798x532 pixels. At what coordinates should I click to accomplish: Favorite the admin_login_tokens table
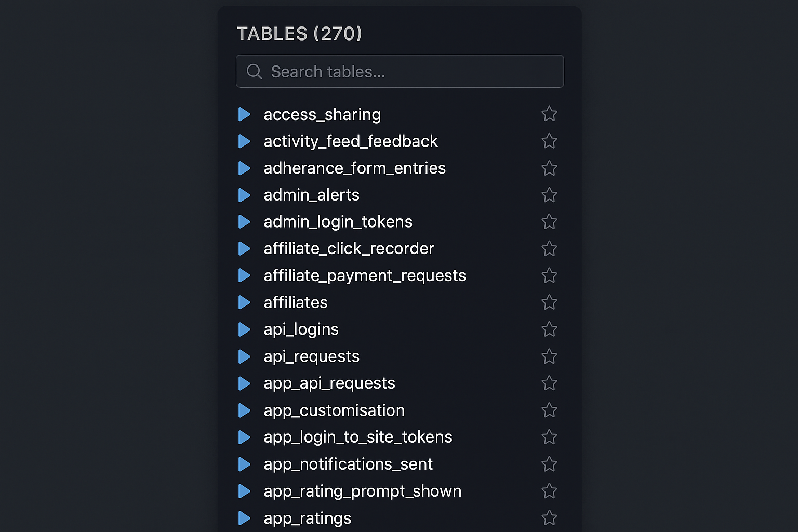(x=549, y=222)
